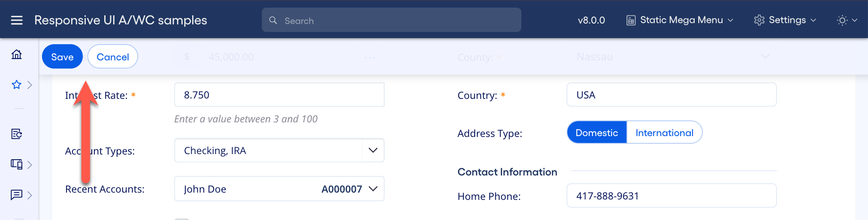Click the Search box in header
The image size is (868, 220).
(391, 21)
